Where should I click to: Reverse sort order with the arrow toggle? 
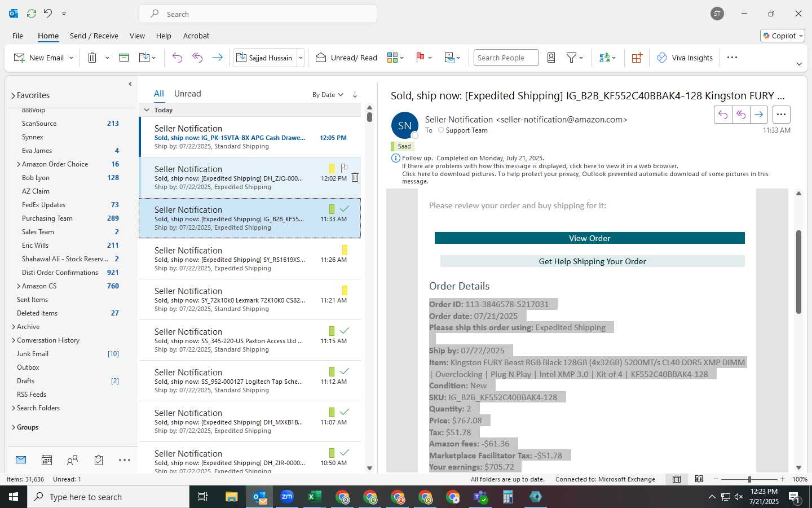pyautogui.click(x=355, y=94)
